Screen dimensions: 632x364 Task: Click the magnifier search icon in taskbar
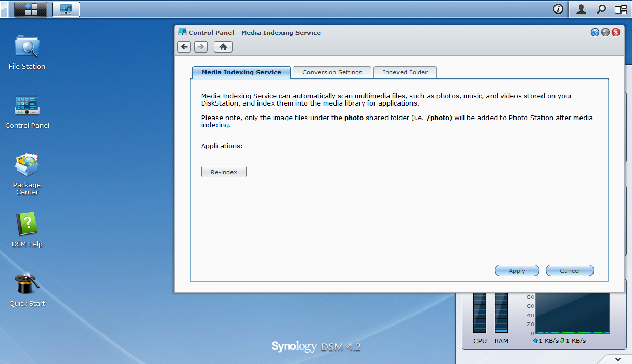tap(601, 9)
